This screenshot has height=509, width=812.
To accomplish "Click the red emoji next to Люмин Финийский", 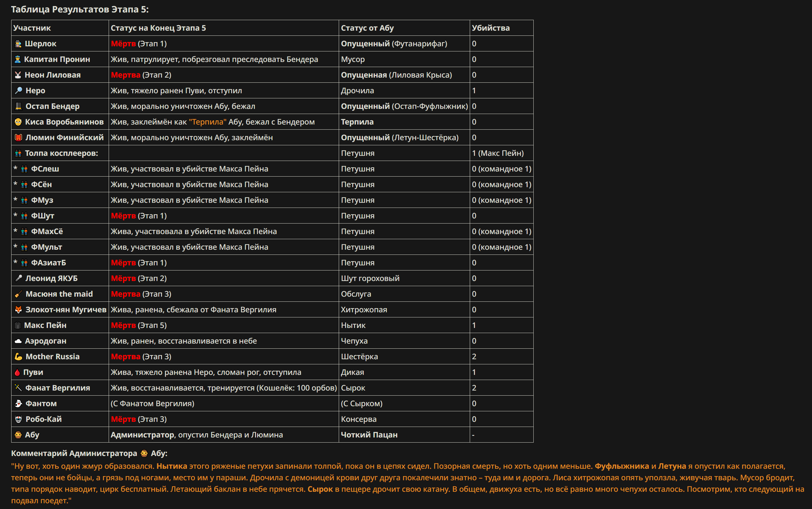I will pos(19,138).
